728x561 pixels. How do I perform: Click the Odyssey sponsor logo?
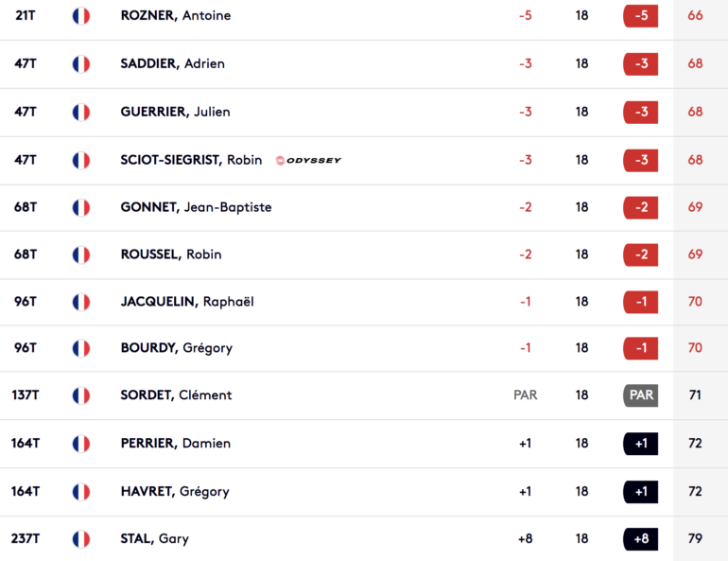click(x=308, y=160)
